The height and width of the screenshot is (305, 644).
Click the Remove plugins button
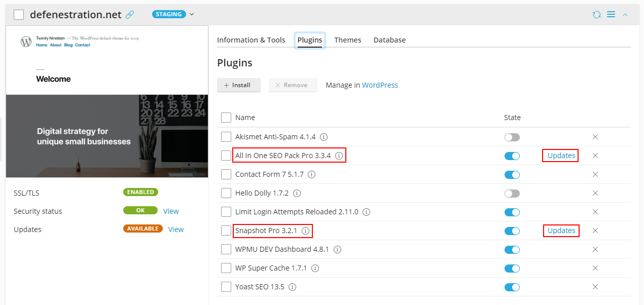pos(293,85)
